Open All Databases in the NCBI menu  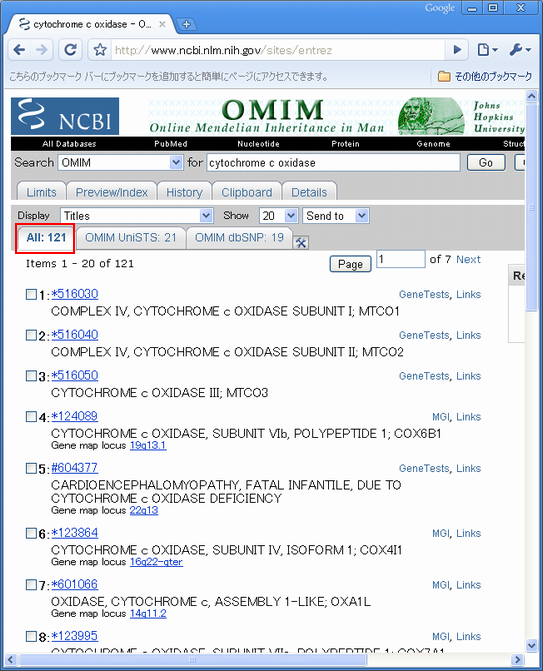coord(69,144)
